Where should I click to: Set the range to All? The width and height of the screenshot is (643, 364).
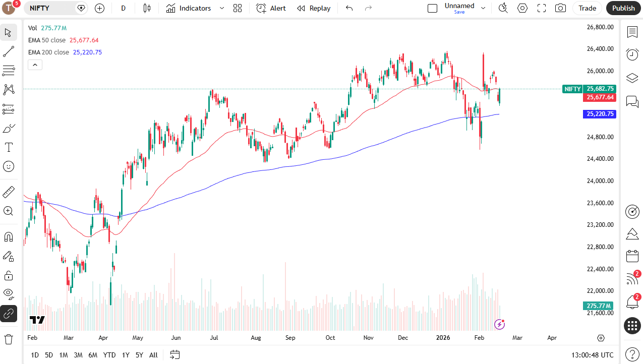tap(154, 355)
